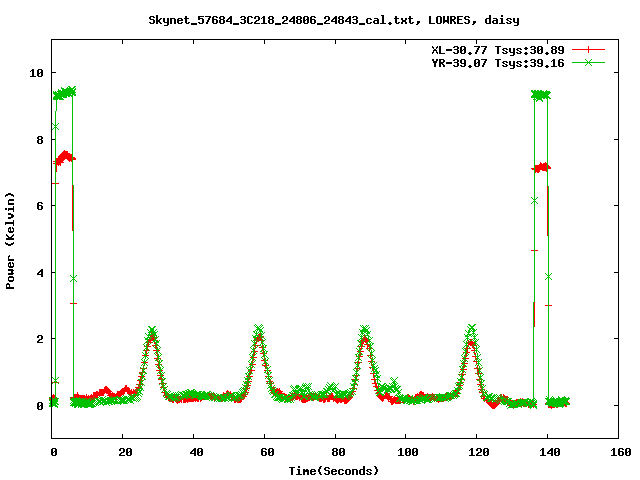This screenshot has width=640, height=480.
Task: Click the red calibration plateau at the start
Action: tap(65, 157)
